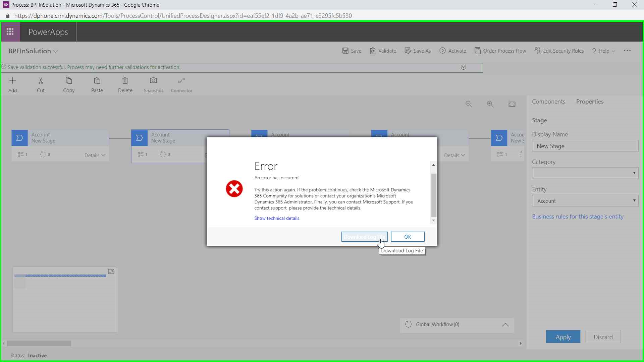Collapse the minimap panel icon
The height and width of the screenshot is (362, 644).
[111, 271]
